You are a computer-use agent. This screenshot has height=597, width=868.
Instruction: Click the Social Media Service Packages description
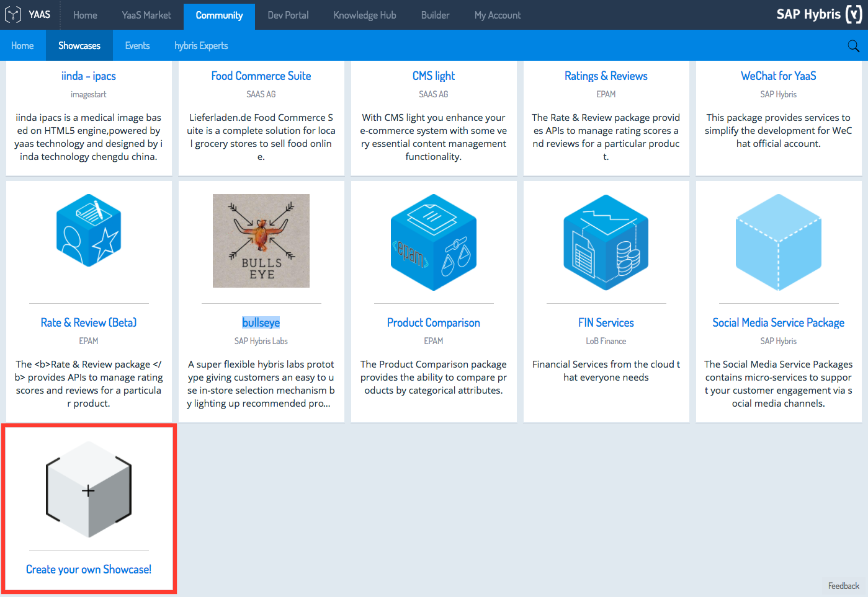[x=779, y=384]
